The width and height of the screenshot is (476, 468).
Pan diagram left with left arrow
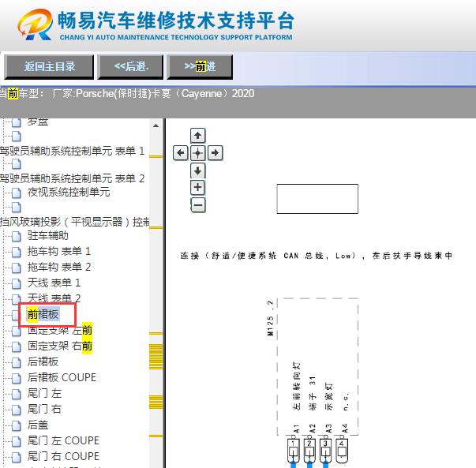[x=181, y=152]
